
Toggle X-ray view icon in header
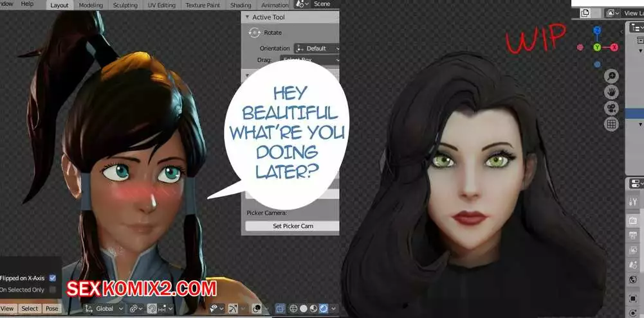pyautogui.click(x=280, y=309)
